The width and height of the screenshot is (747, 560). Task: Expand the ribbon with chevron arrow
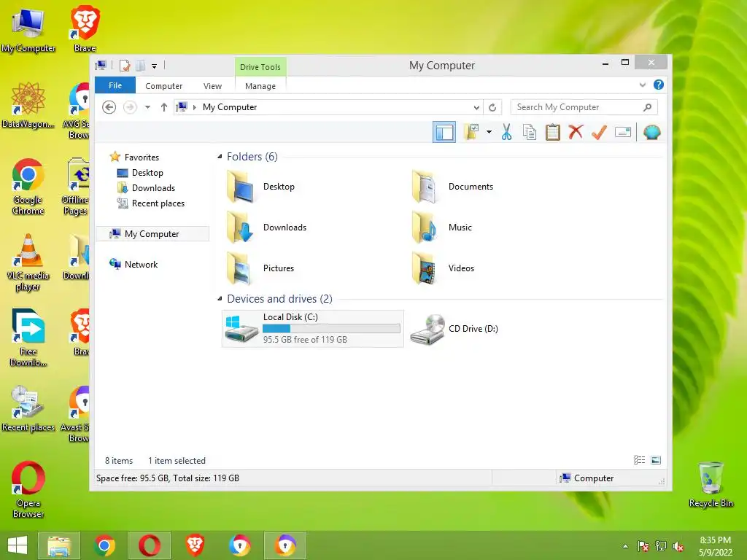pos(642,85)
